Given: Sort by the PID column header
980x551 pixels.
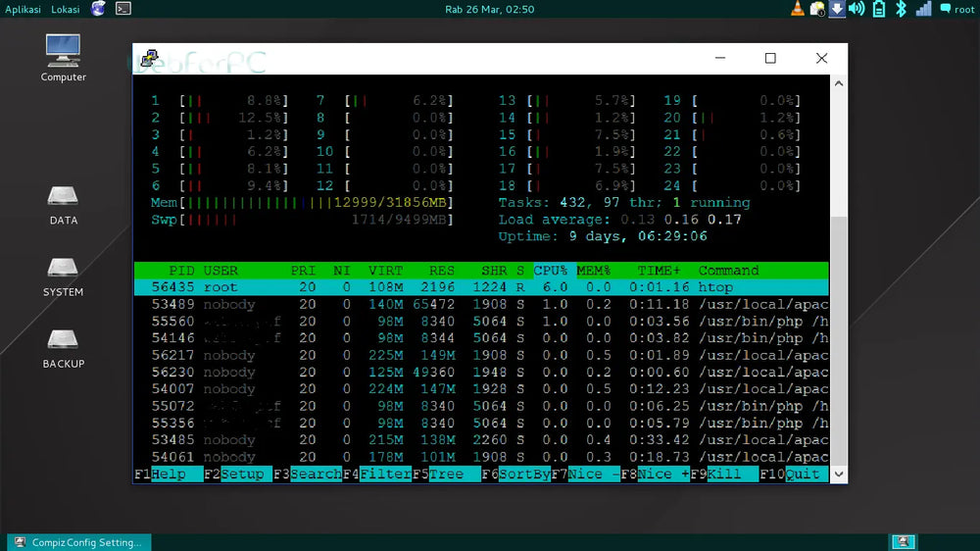Looking at the screenshot, I should coord(181,271).
